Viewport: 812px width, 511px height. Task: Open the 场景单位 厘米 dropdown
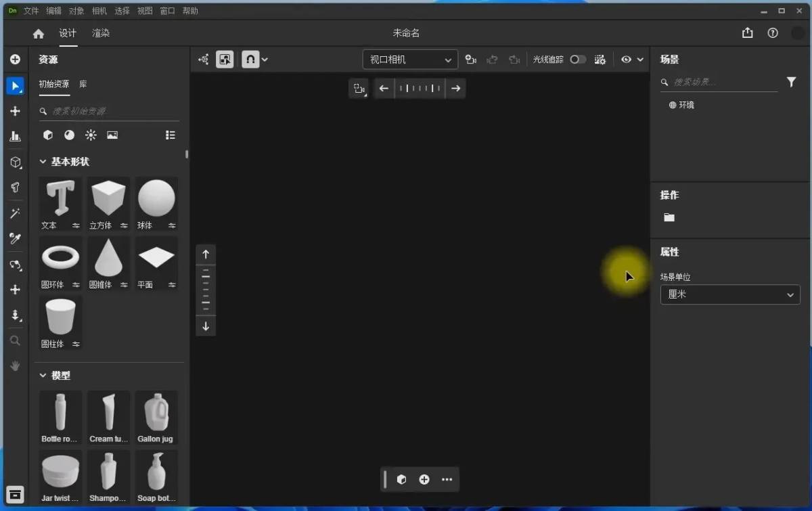coord(729,294)
